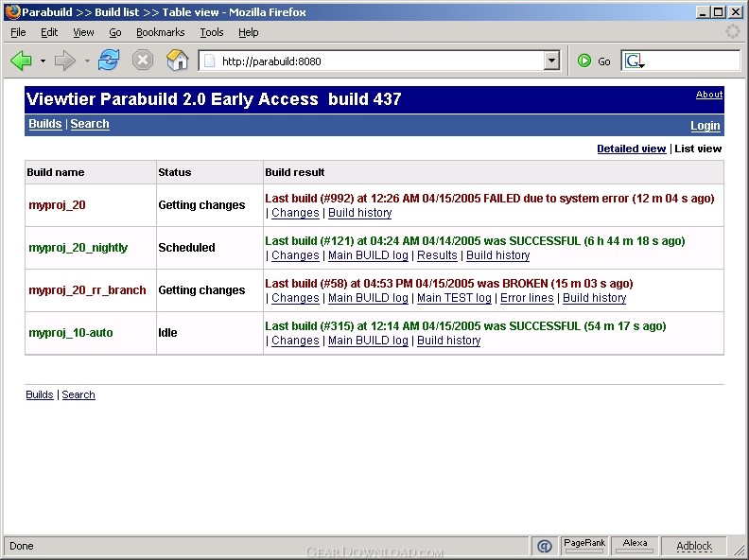Screen dimensions: 749x560
Task: Open the Forward history dropdown arrow
Action: (x=87, y=61)
